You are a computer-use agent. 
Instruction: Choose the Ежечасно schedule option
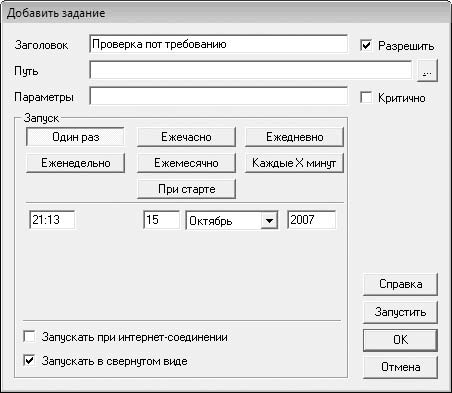click(186, 137)
